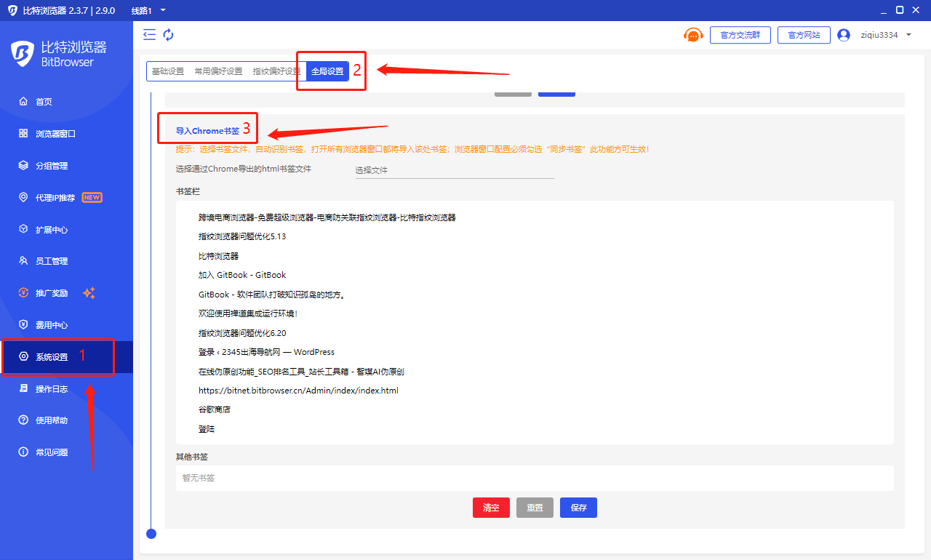Open 首页 home in sidebar

(44, 102)
